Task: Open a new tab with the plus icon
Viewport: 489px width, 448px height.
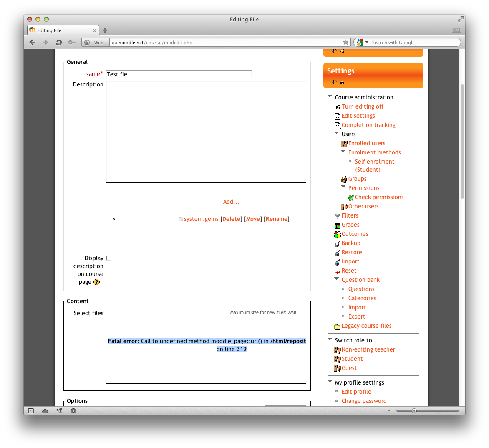Action: 105,30
